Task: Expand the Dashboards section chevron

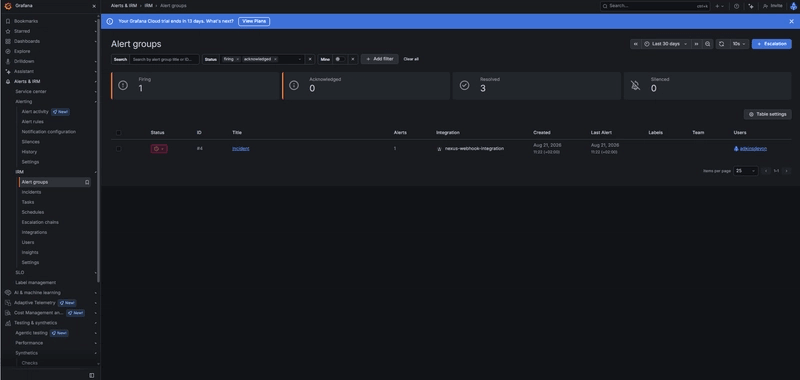Action: [x=95, y=41]
